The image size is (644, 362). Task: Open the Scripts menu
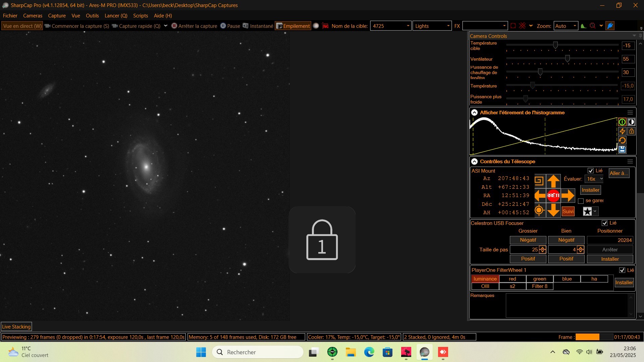[x=141, y=16]
